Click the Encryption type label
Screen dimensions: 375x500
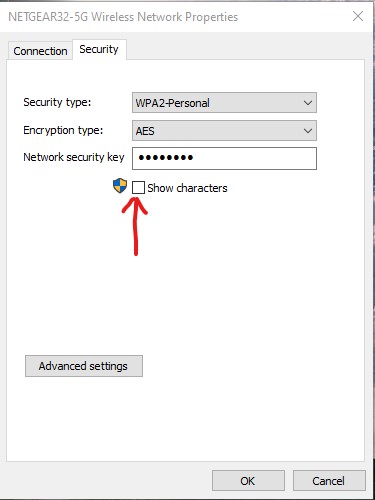(x=63, y=130)
